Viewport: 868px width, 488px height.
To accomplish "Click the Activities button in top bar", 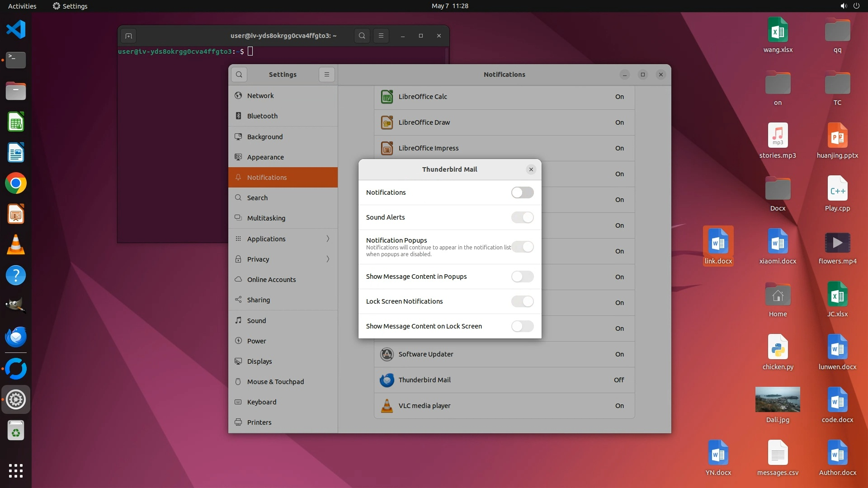I will 22,6.
